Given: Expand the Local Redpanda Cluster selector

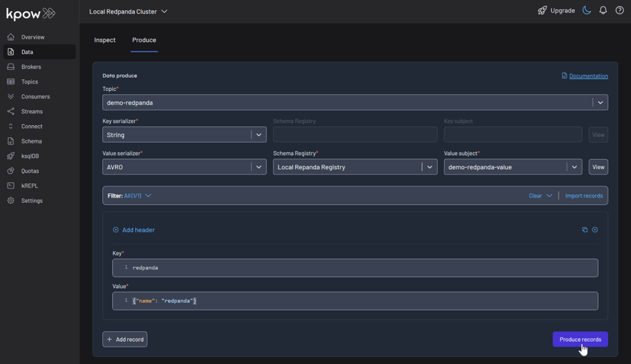Looking at the screenshot, I should click(128, 11).
